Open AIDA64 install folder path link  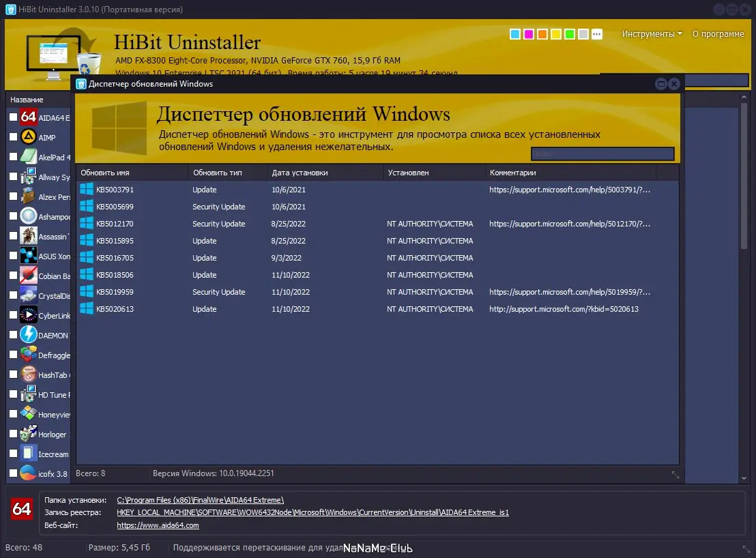coord(200,500)
